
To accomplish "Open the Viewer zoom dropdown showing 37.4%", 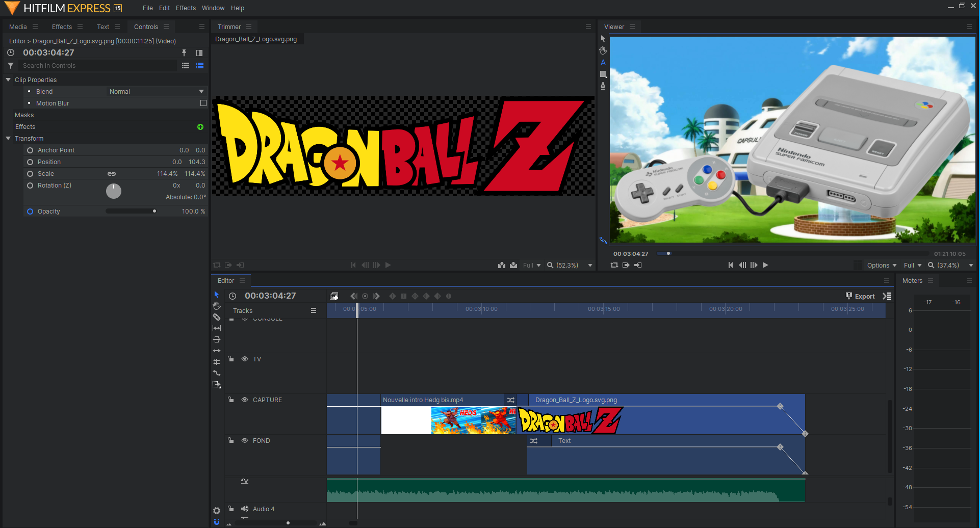I will click(x=951, y=266).
